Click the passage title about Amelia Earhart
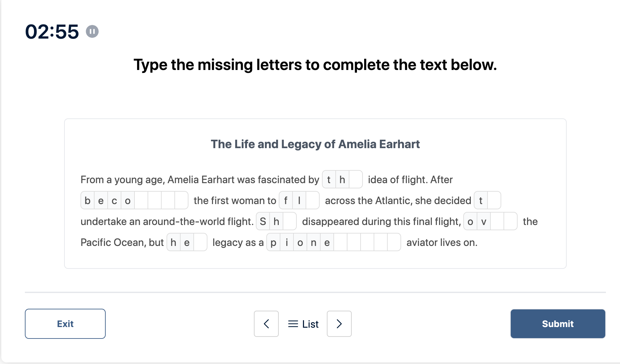The height and width of the screenshot is (364, 620). [x=315, y=144]
